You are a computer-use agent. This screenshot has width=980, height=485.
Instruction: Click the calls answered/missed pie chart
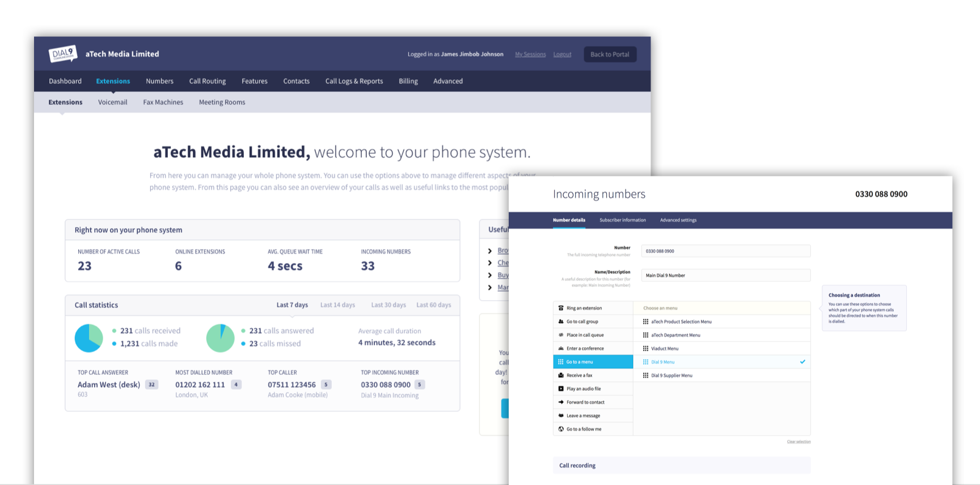pos(221,338)
